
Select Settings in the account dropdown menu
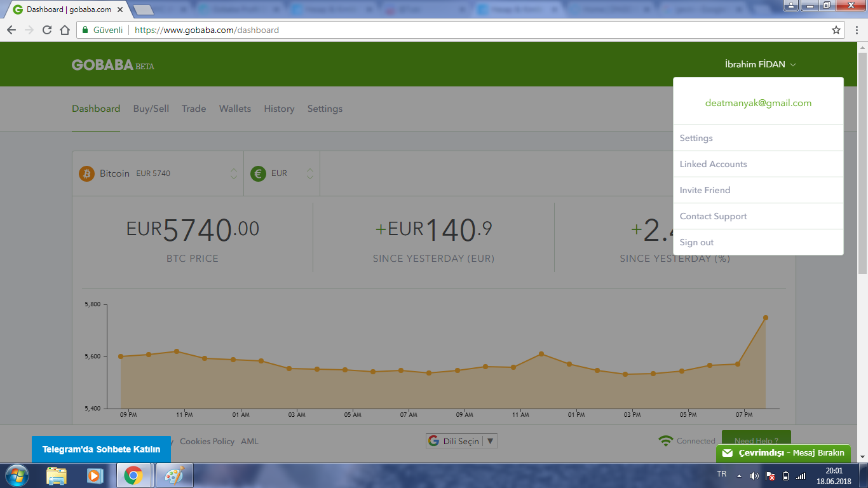[x=758, y=138]
